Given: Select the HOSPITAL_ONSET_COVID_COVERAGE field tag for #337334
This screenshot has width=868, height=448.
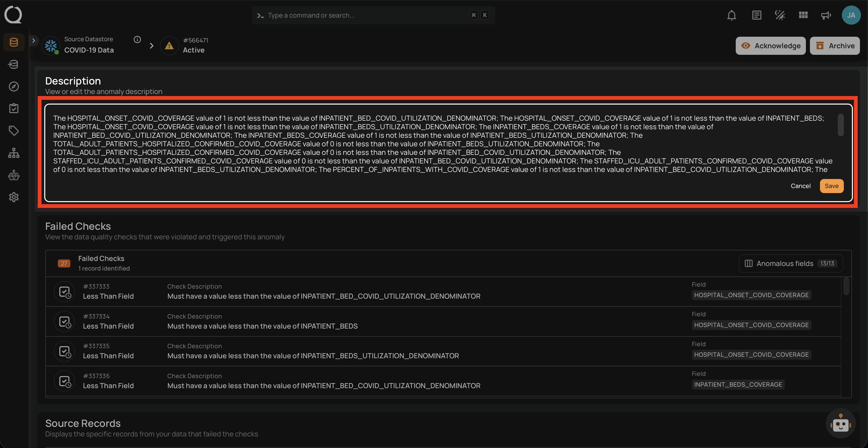Looking at the screenshot, I should (x=751, y=325).
